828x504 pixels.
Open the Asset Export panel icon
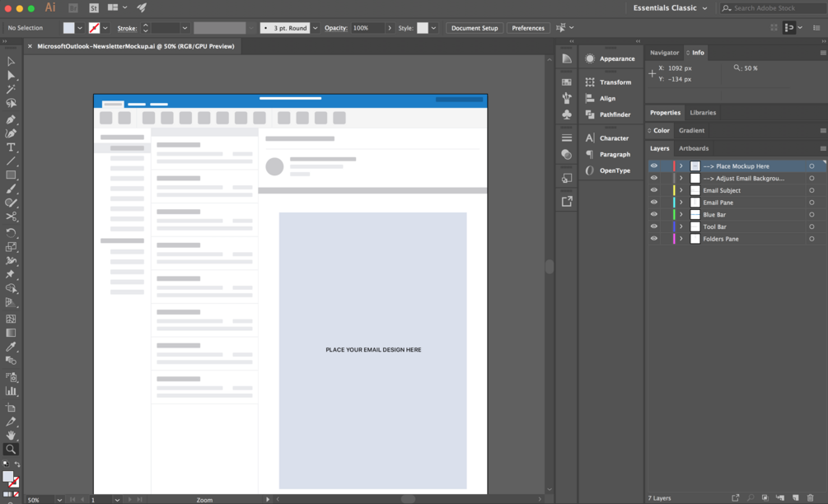pyautogui.click(x=567, y=201)
